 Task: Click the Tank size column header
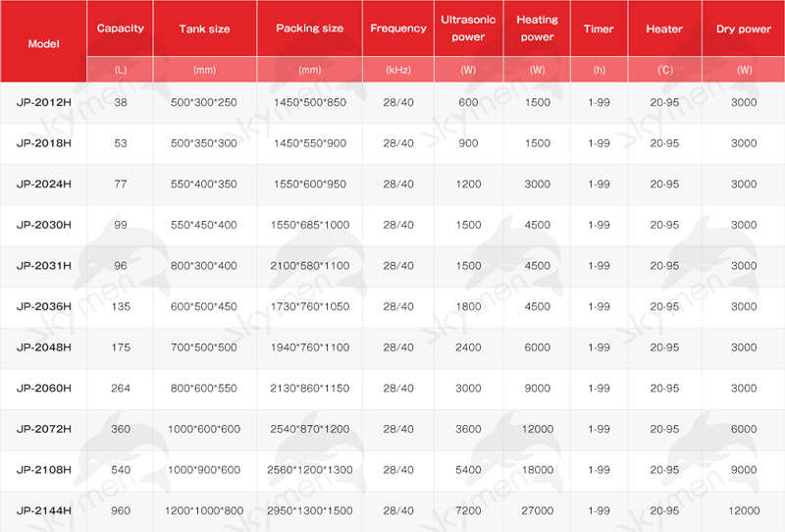pyautogui.click(x=204, y=28)
